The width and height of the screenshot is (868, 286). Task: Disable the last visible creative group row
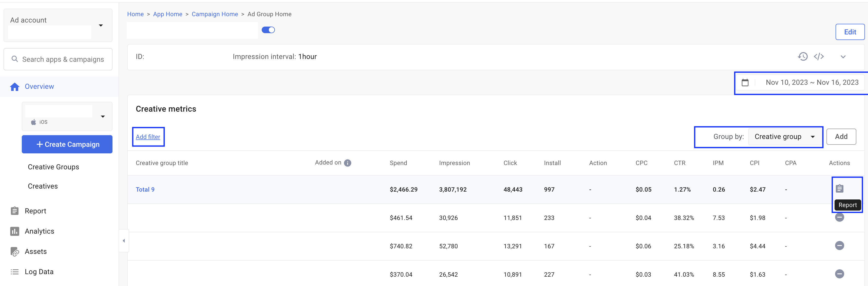pos(840,274)
